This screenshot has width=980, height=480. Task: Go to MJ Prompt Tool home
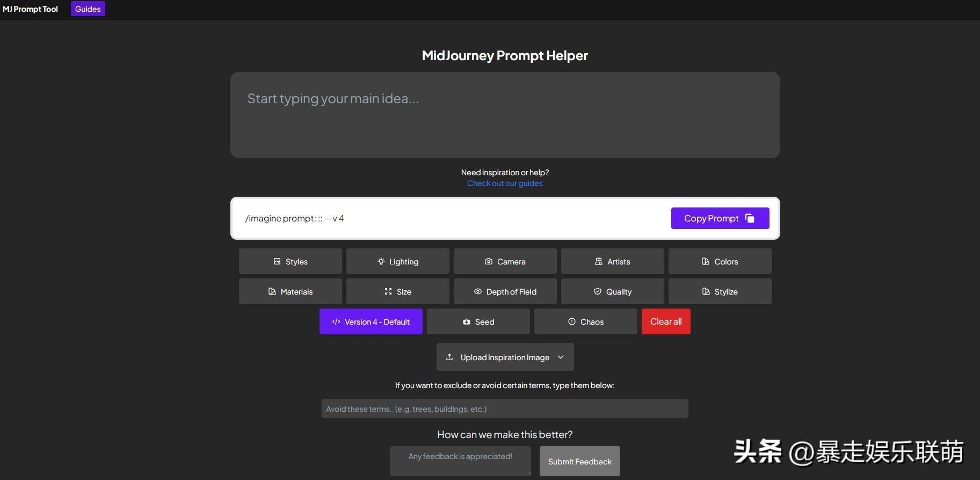(x=30, y=9)
